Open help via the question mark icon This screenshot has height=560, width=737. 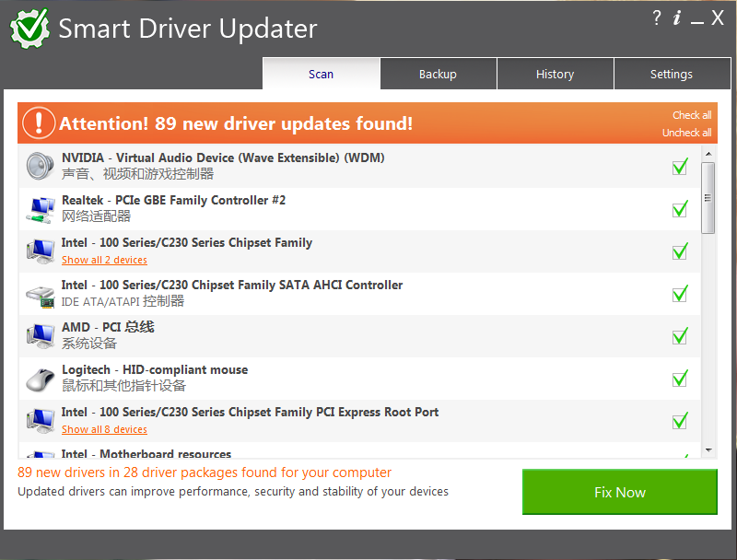point(657,17)
